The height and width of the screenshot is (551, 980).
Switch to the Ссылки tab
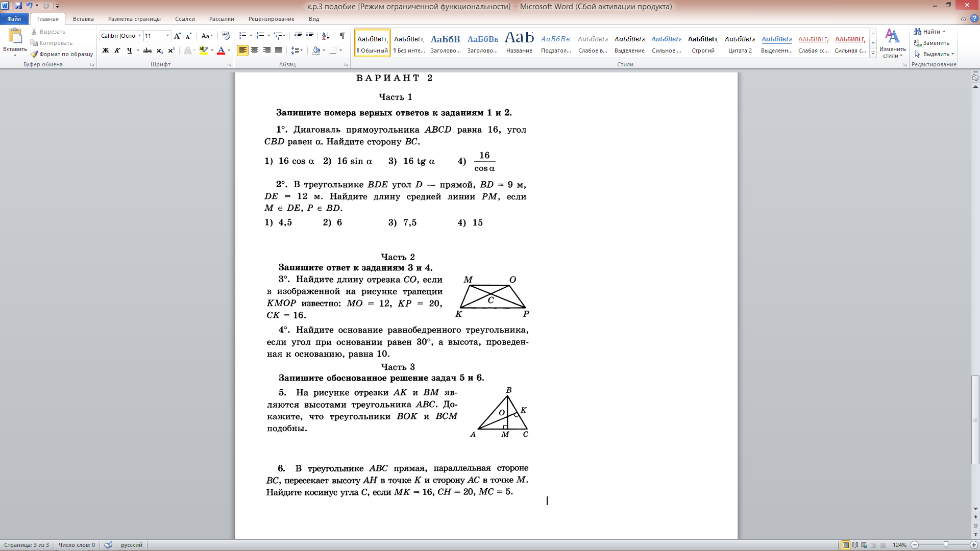tap(185, 19)
